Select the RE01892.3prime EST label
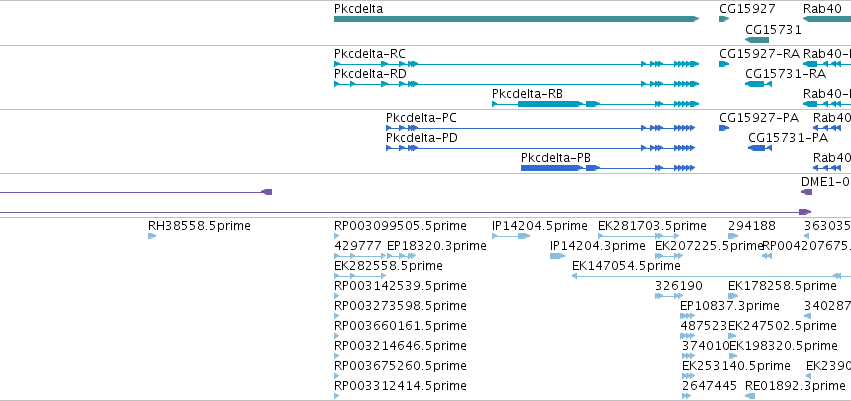 click(x=794, y=384)
